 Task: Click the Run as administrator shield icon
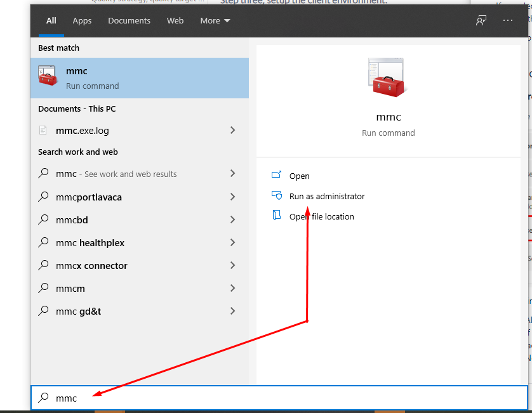[277, 195]
